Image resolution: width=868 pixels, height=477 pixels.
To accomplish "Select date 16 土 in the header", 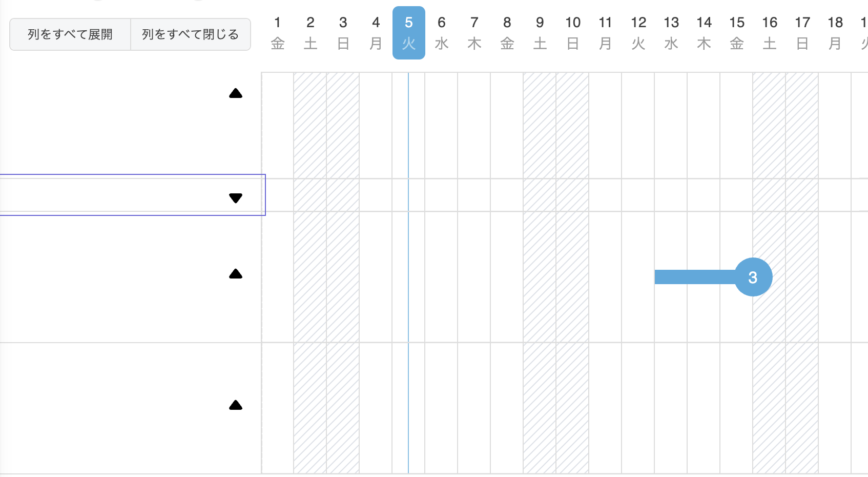I will click(769, 33).
